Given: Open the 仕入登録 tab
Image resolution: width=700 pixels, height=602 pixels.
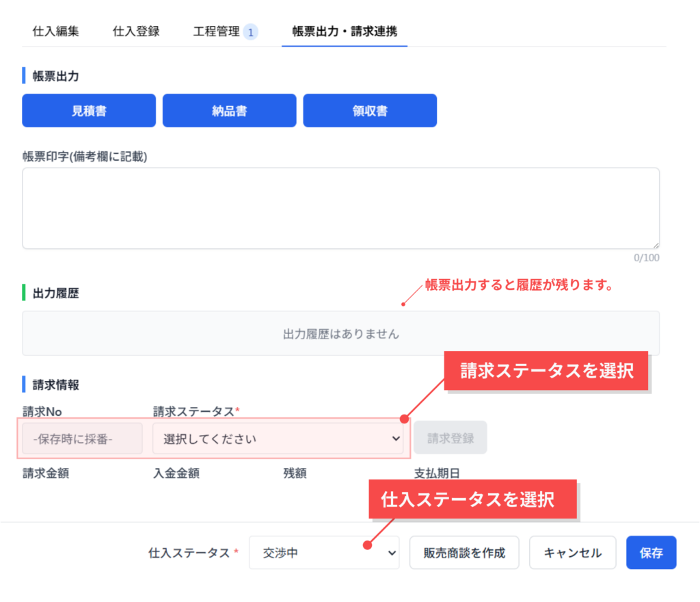Looking at the screenshot, I should tap(136, 31).
